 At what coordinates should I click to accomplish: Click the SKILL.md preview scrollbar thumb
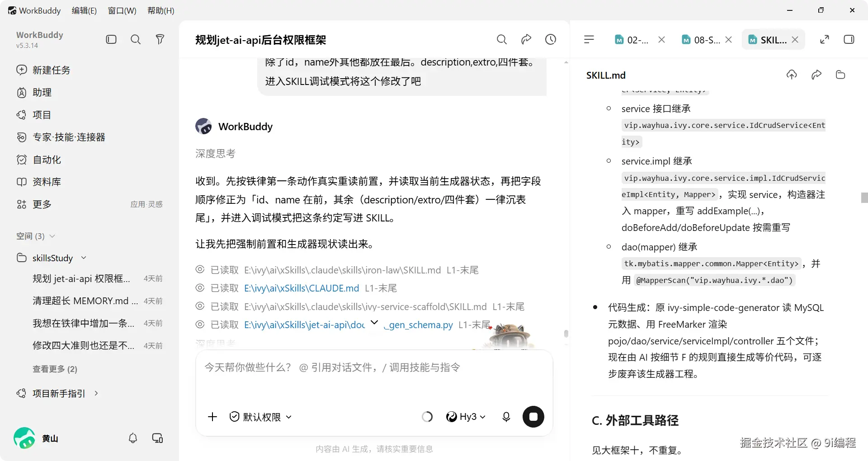tap(864, 198)
